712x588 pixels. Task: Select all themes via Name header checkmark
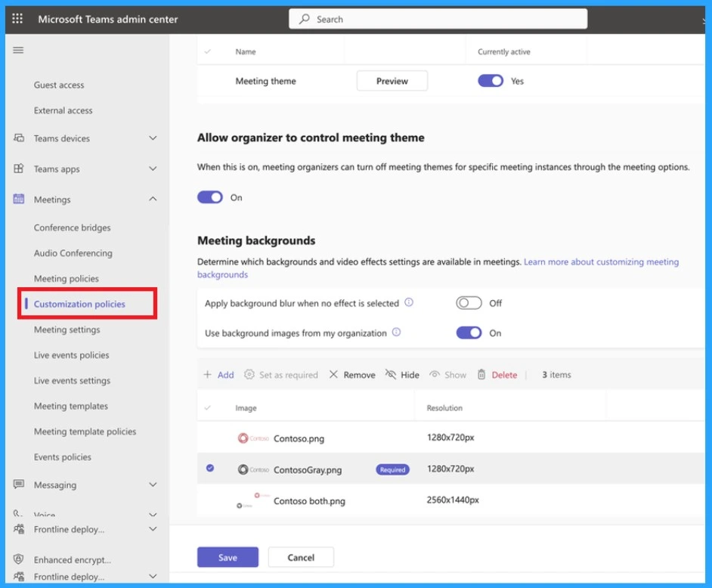[208, 51]
